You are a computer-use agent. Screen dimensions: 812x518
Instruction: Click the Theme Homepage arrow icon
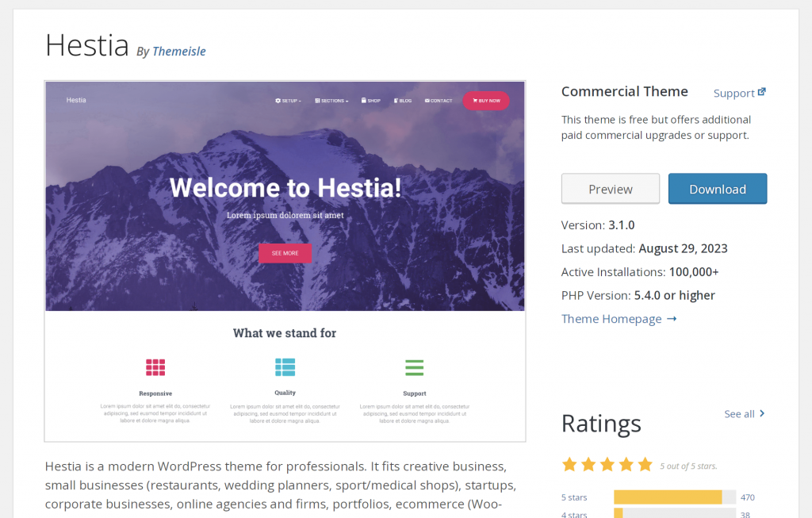point(672,319)
